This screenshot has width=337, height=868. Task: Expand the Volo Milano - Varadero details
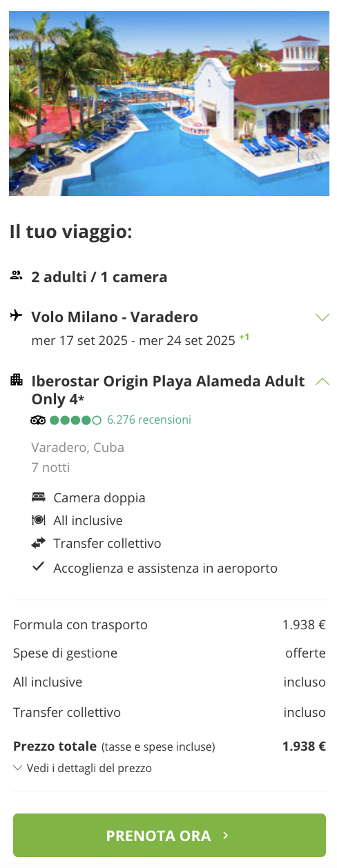click(x=322, y=317)
